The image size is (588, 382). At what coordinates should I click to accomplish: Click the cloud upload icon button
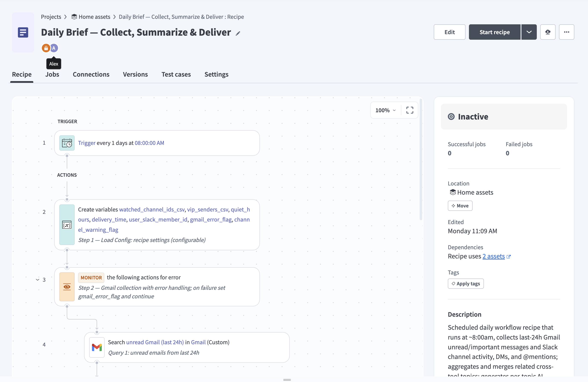548,32
